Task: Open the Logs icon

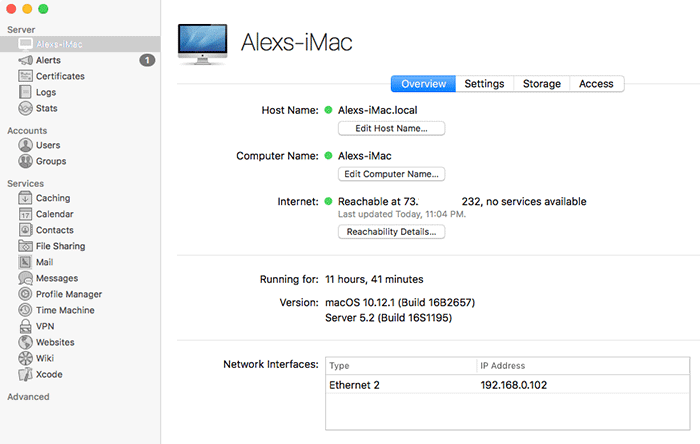Action: tap(25, 92)
